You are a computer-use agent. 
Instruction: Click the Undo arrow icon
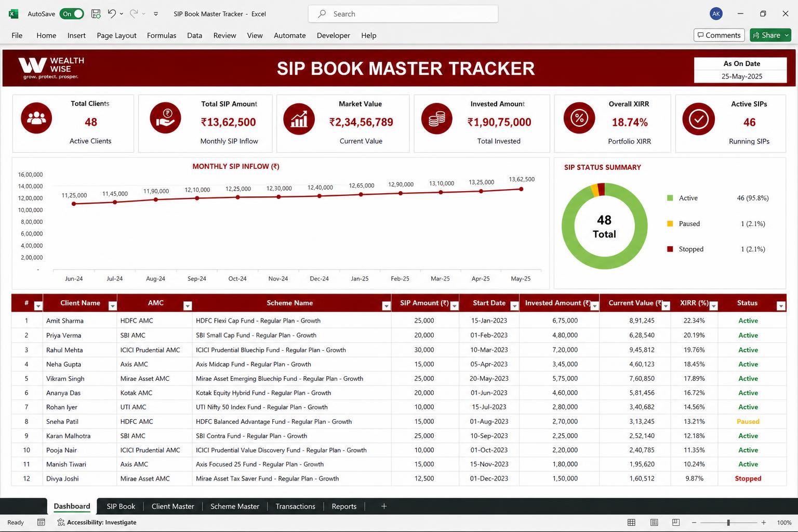(x=112, y=14)
